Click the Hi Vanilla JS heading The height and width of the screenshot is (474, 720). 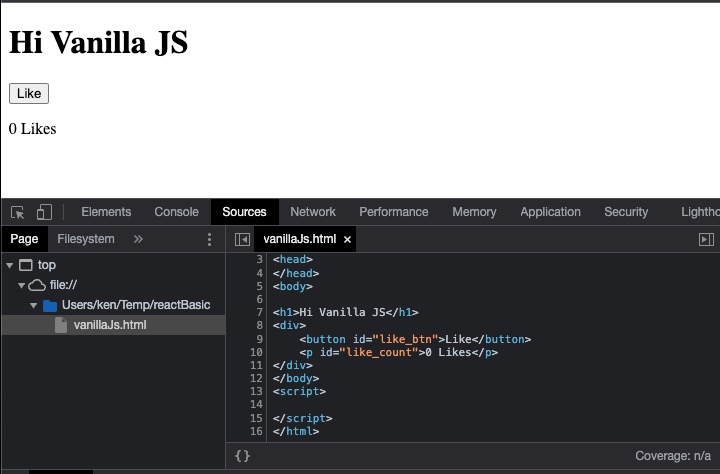(99, 42)
